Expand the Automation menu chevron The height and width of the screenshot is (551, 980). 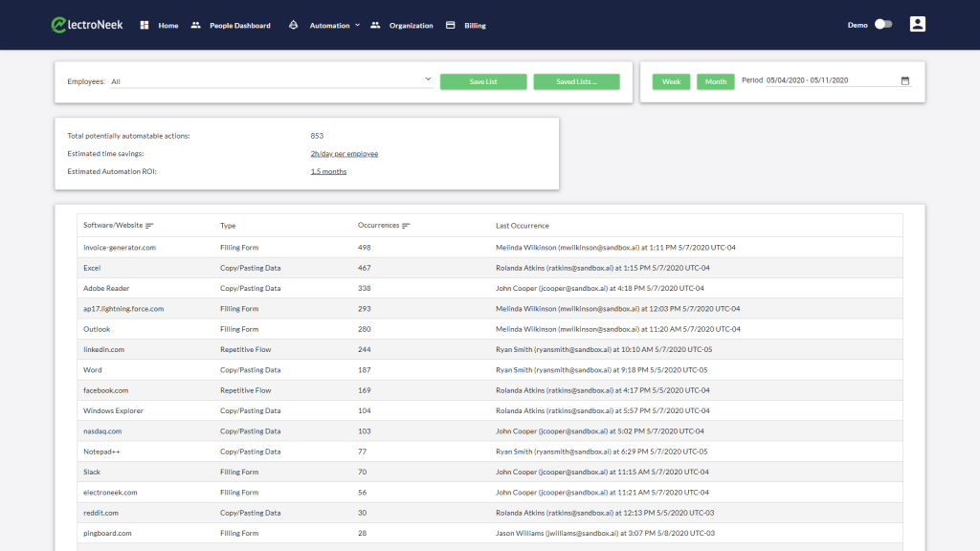click(358, 25)
